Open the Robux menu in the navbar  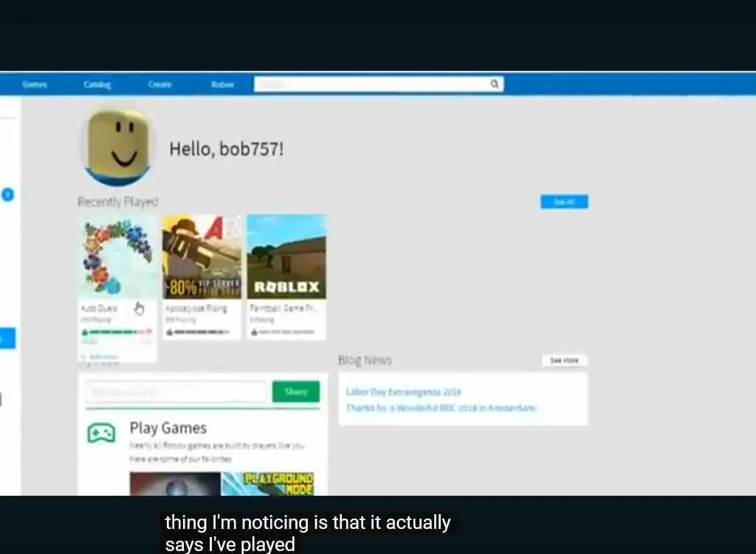tap(222, 84)
